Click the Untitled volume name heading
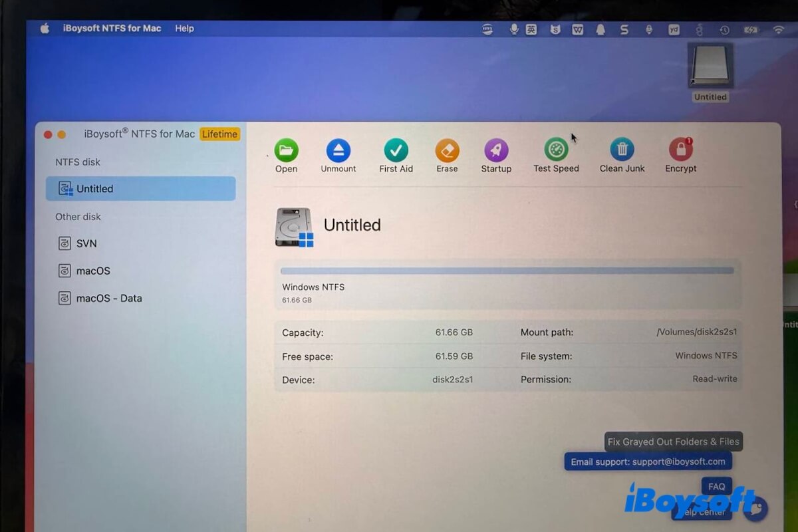This screenshot has width=798, height=532. coord(352,225)
